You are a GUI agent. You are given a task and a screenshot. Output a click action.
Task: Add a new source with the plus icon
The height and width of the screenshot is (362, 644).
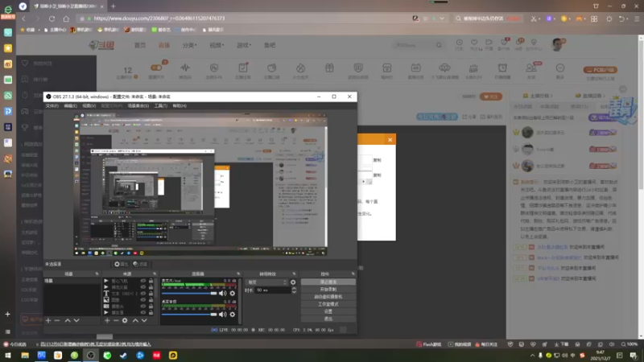[x=107, y=320]
